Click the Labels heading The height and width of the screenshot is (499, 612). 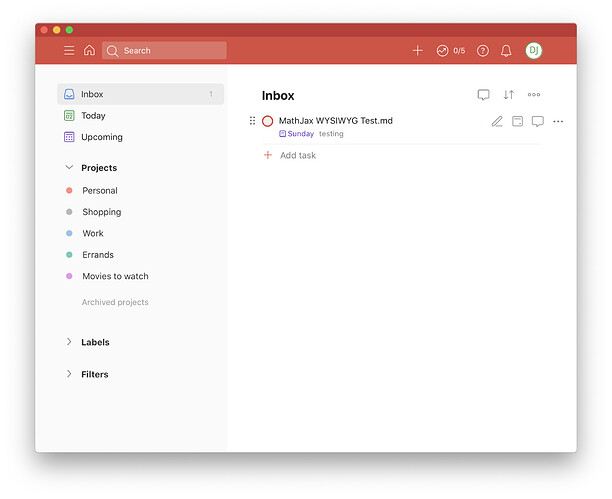[95, 342]
